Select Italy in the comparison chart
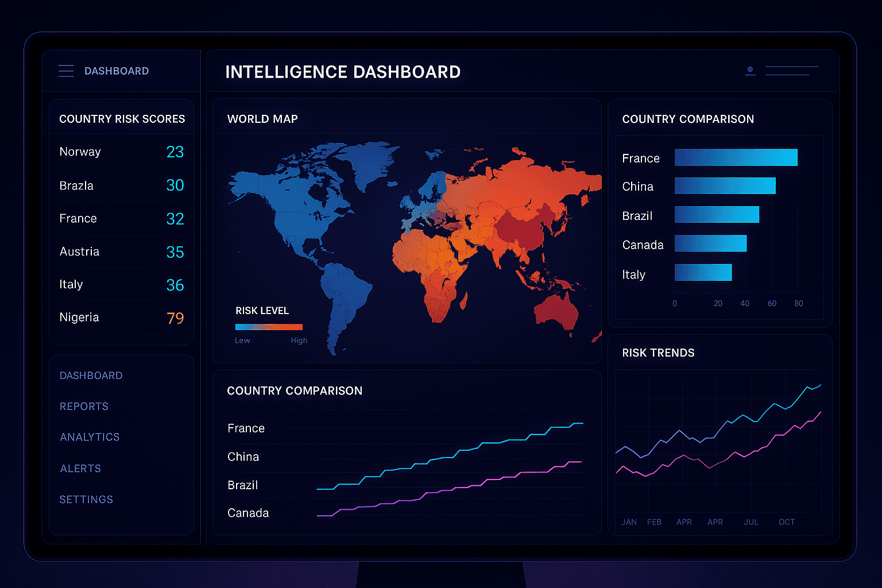The height and width of the screenshot is (588, 882). pyautogui.click(x=703, y=272)
